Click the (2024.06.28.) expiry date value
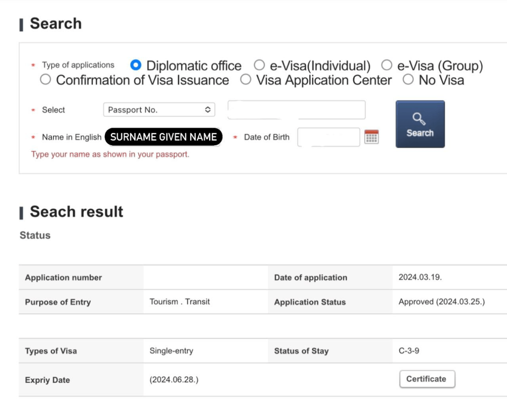Viewport: 507px width, 420px height. pyautogui.click(x=174, y=380)
